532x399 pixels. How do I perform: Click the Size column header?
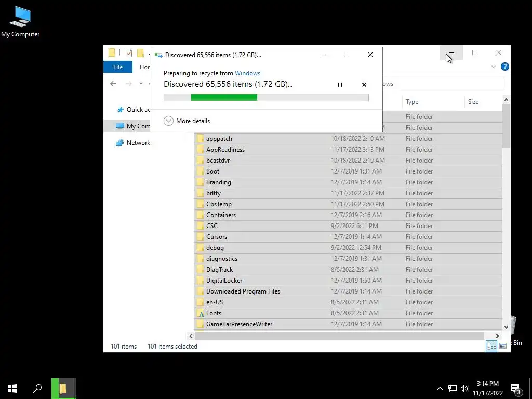click(483, 102)
